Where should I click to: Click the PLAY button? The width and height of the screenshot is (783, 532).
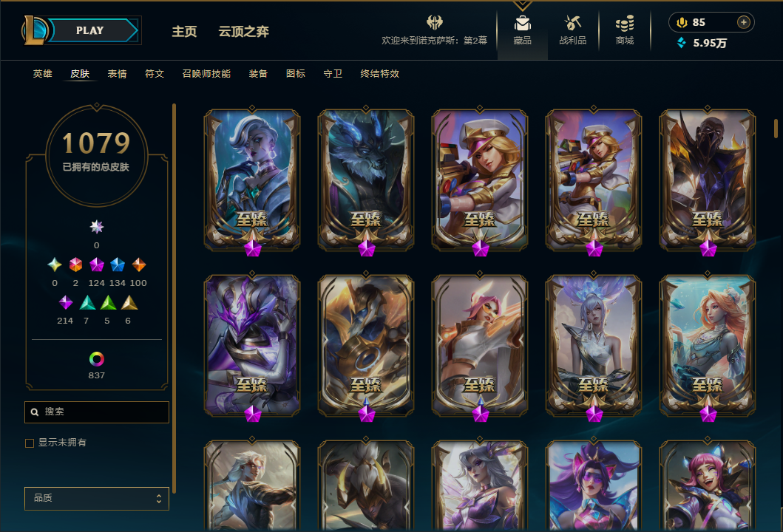[x=90, y=30]
